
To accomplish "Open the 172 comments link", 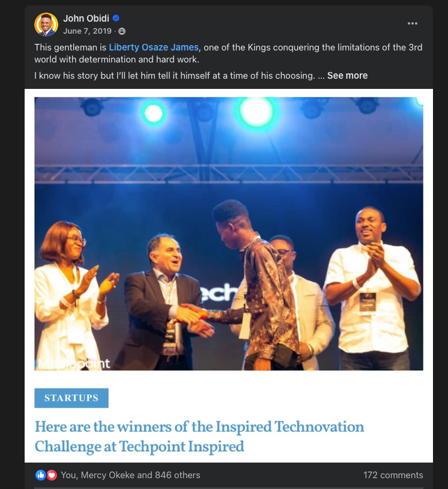I will click(x=393, y=475).
